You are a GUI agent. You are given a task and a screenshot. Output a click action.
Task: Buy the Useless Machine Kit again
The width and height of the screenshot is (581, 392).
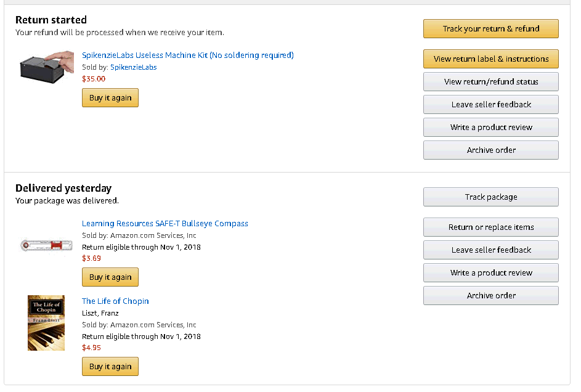click(x=110, y=97)
